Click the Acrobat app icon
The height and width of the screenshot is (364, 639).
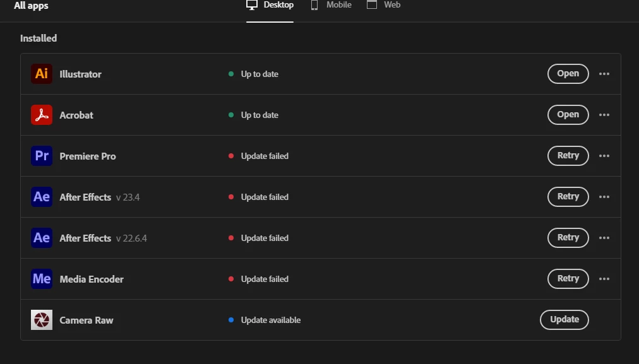pyautogui.click(x=42, y=115)
